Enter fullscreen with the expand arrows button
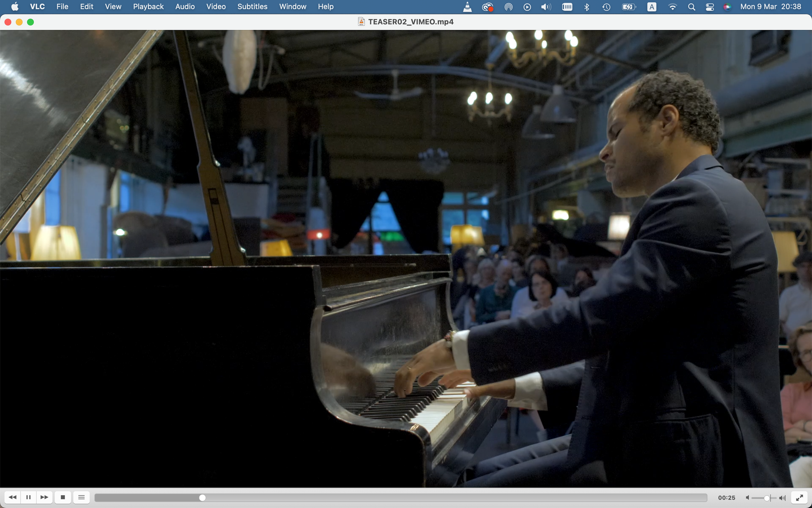 coord(799,498)
